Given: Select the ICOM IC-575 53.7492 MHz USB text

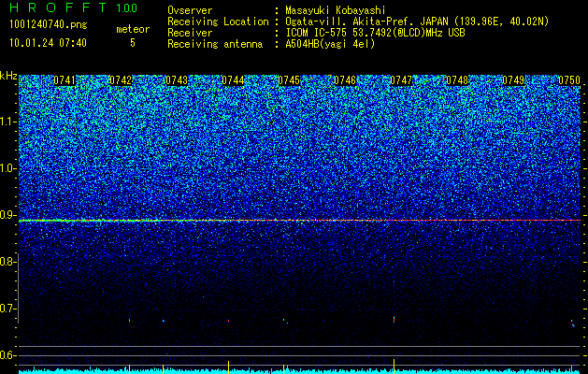Looking at the screenshot, I should [x=375, y=33].
